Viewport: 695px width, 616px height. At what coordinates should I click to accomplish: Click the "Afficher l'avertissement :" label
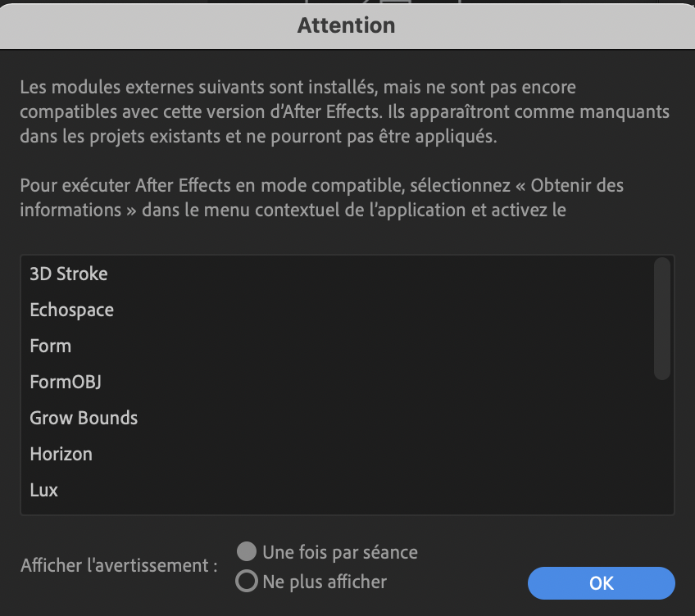click(x=120, y=565)
